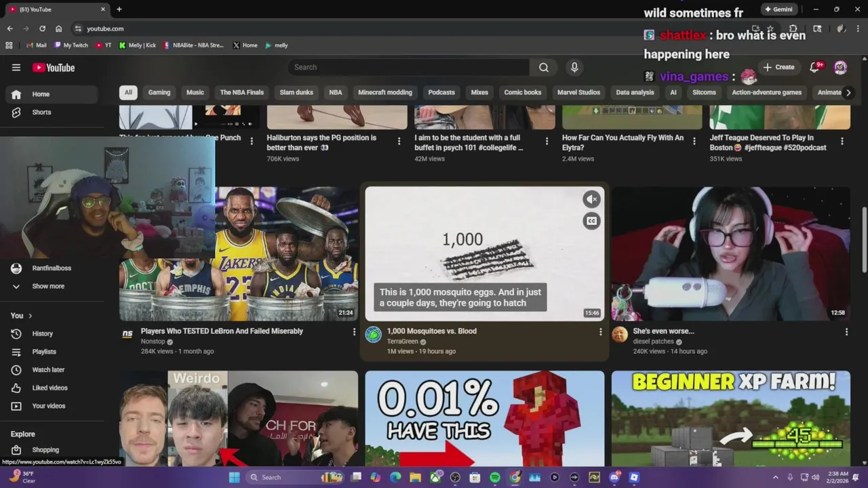Open a new browser tab

click(119, 9)
